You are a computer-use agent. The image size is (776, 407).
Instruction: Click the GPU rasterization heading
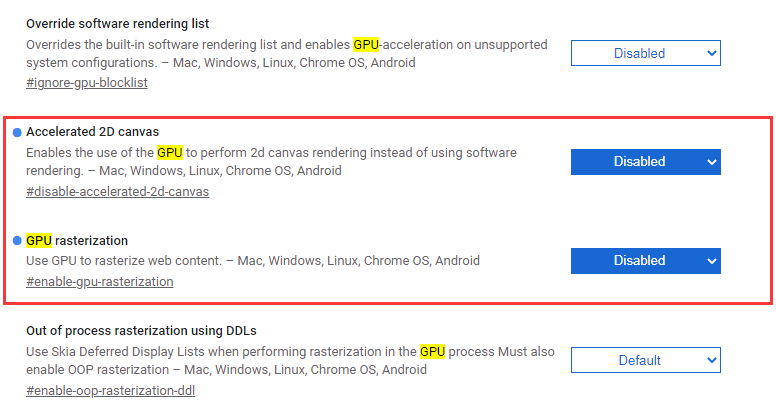pyautogui.click(x=77, y=241)
